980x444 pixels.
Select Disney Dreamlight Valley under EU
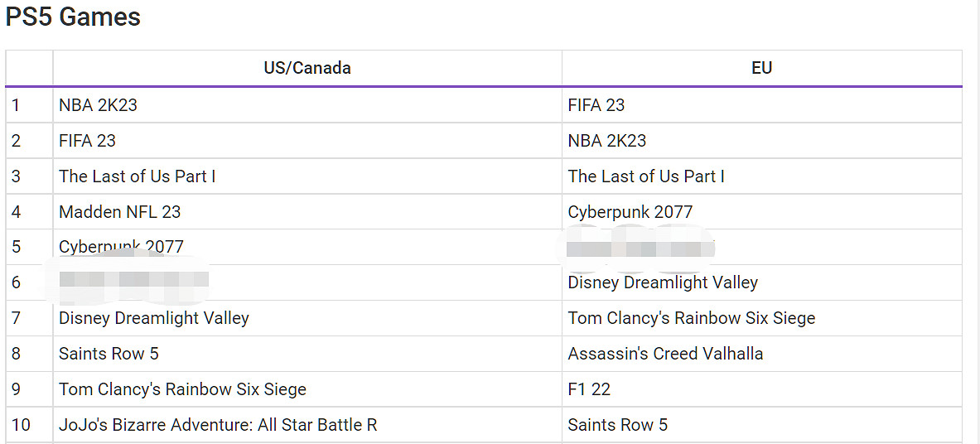(x=663, y=282)
